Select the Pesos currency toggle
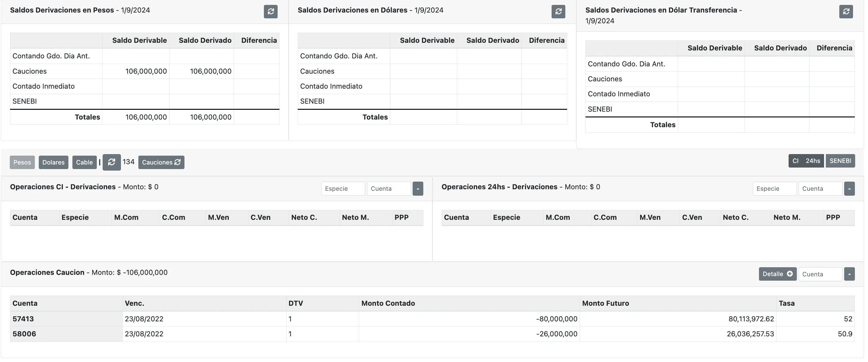 tap(22, 162)
